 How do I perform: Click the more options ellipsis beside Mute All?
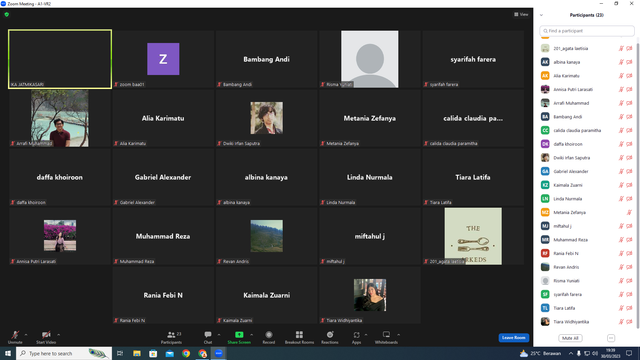coord(611,338)
